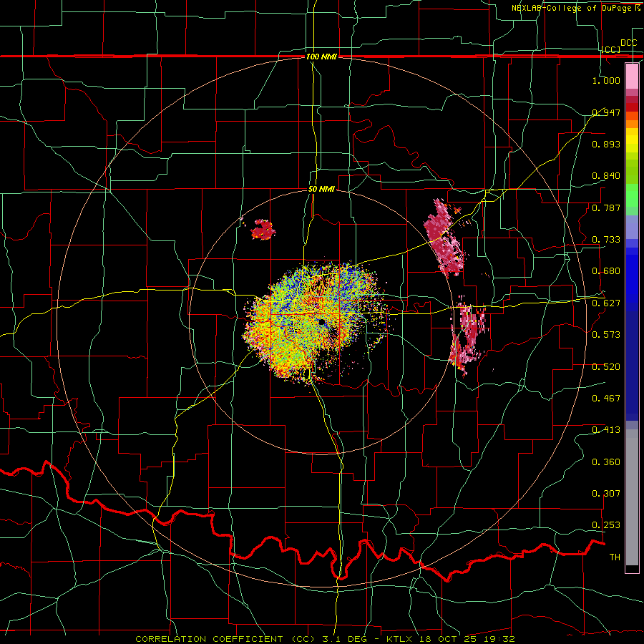The height and width of the screenshot is (644, 644).
Task: Click the 0.893 scale value
Action: point(606,144)
